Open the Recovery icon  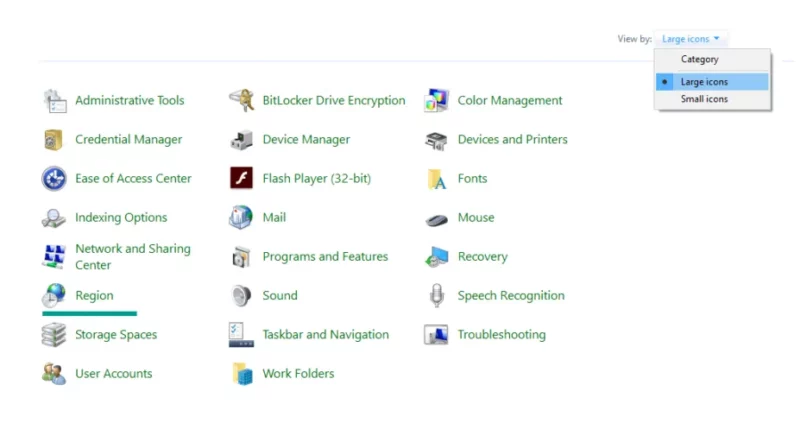coord(436,257)
